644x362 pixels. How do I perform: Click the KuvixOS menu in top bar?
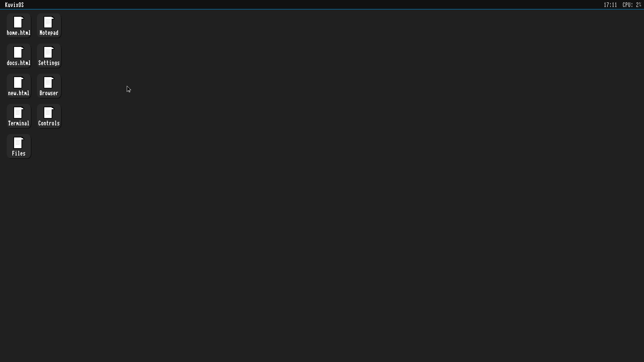[14, 5]
